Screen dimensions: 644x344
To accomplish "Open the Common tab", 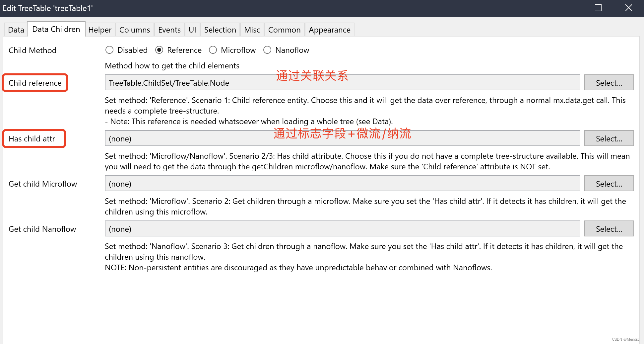I will tap(285, 30).
